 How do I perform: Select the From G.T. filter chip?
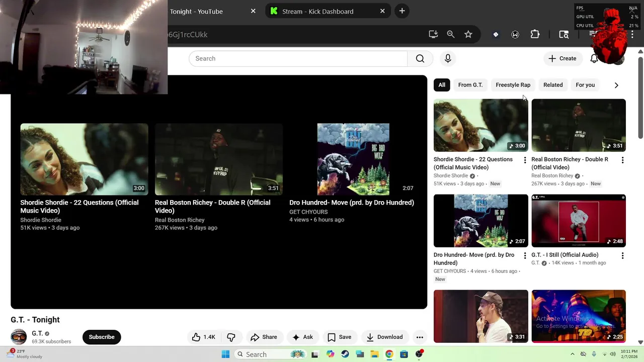pos(470,85)
